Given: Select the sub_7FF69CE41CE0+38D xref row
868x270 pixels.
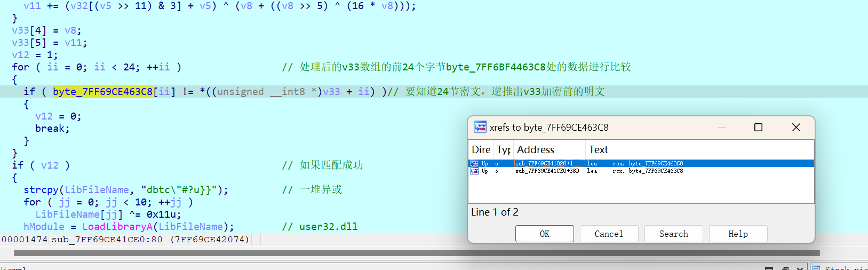Looking at the screenshot, I should click(641, 171).
